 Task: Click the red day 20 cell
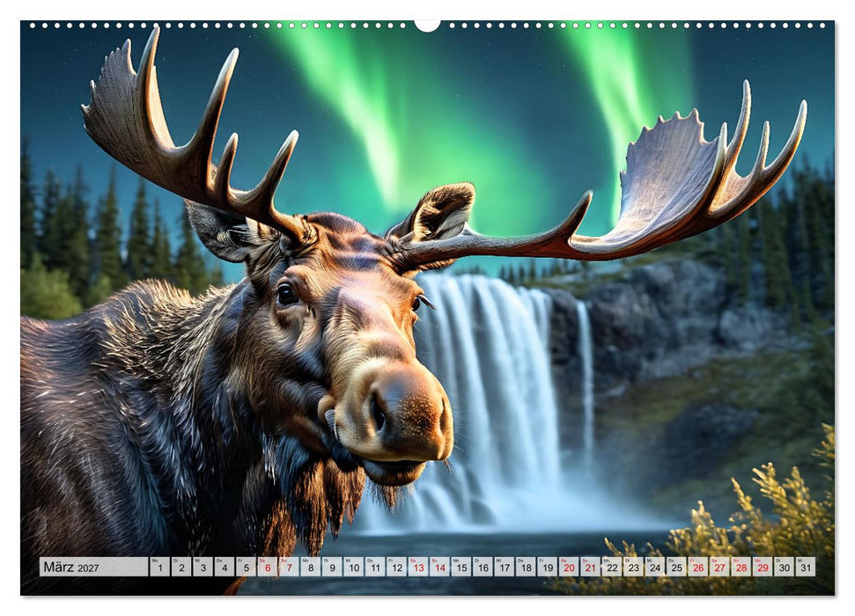click(x=570, y=567)
